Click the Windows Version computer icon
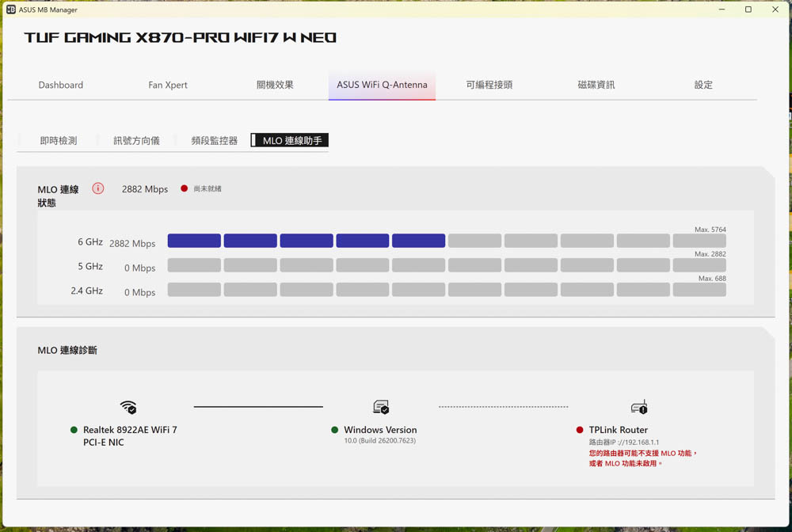792x532 pixels. tap(381, 407)
